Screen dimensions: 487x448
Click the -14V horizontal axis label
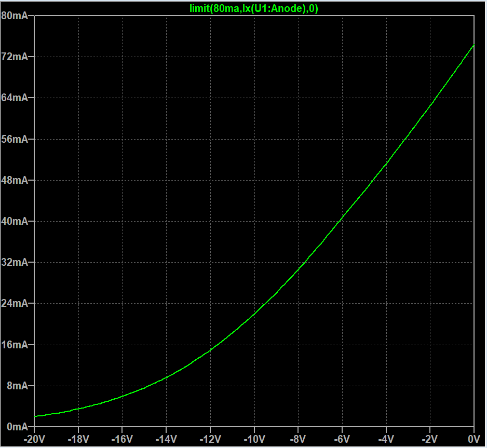click(167, 439)
